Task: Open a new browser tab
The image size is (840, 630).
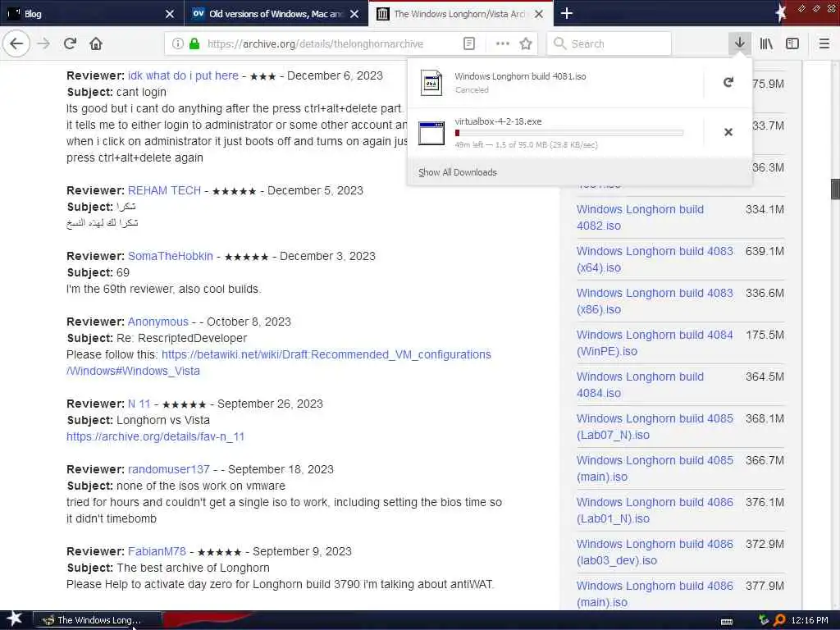Action: tap(567, 13)
